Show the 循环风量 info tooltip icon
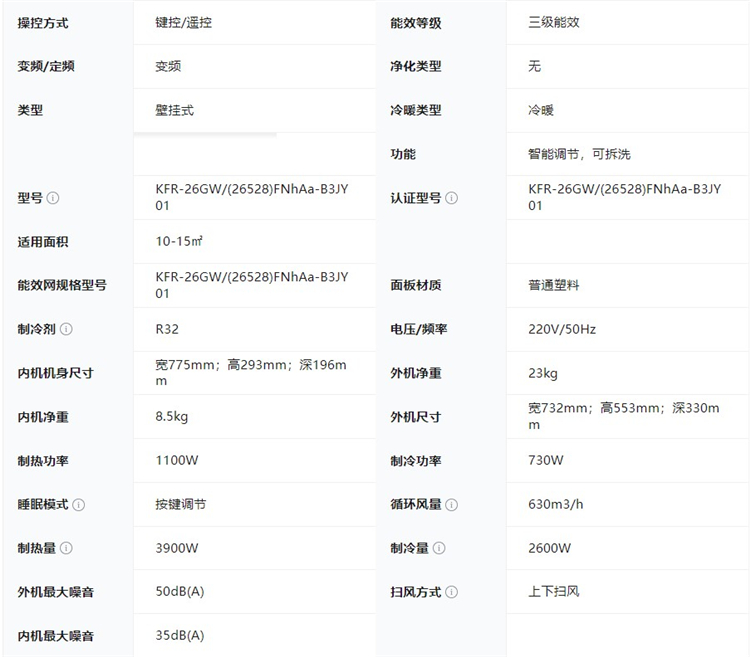The height and width of the screenshot is (657, 750). point(452,505)
